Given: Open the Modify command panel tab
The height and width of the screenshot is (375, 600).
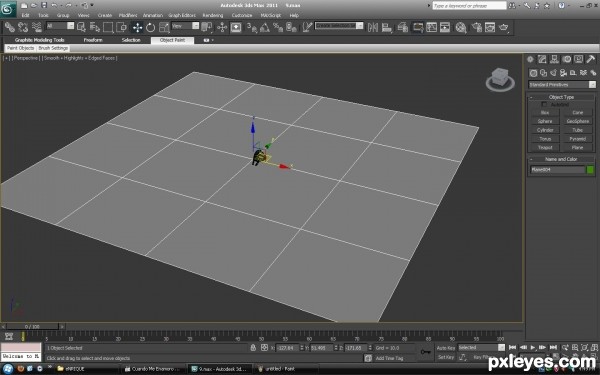Looking at the screenshot, I should click(542, 59).
